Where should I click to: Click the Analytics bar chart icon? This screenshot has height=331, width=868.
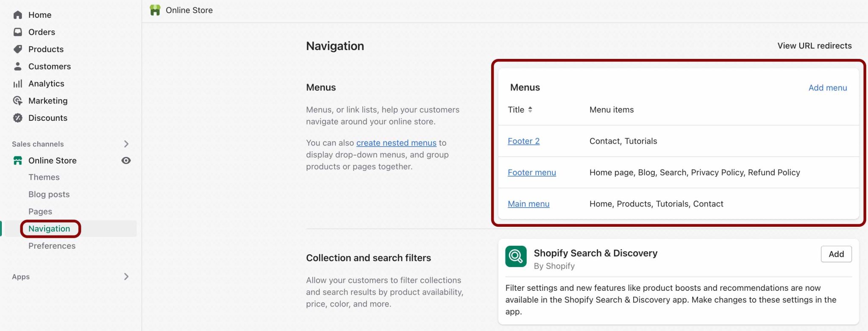[x=17, y=83]
